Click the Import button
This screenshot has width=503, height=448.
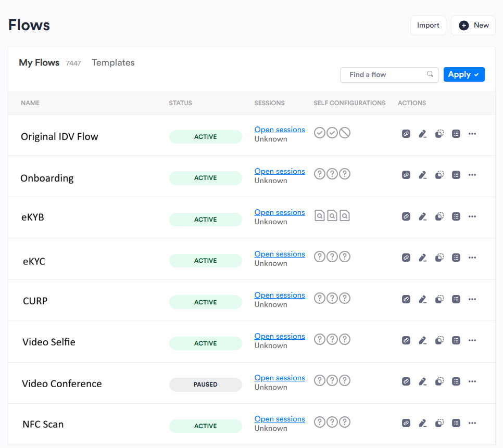[428, 25]
